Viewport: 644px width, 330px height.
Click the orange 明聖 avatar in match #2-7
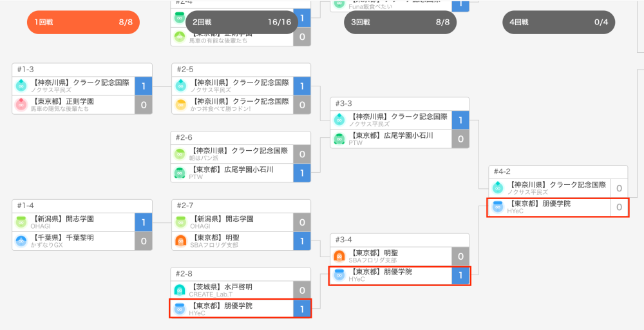coord(180,241)
